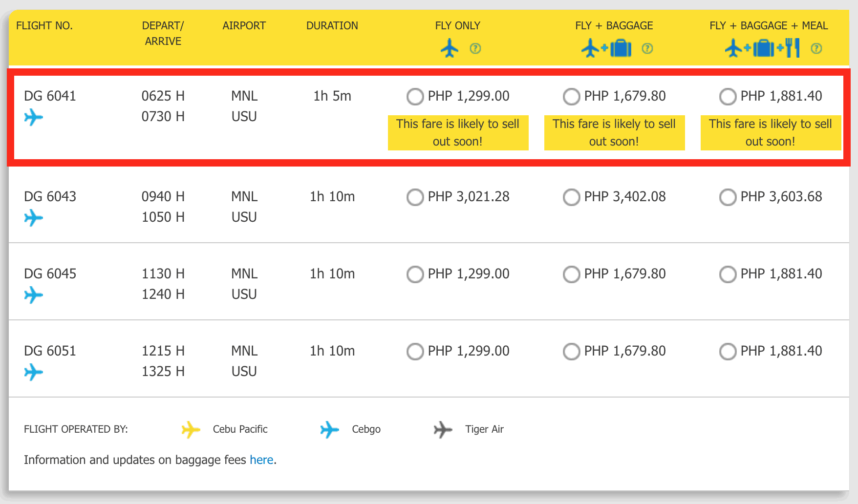Choose Fly + Baggage + Meal fare for DG 6045

click(728, 274)
